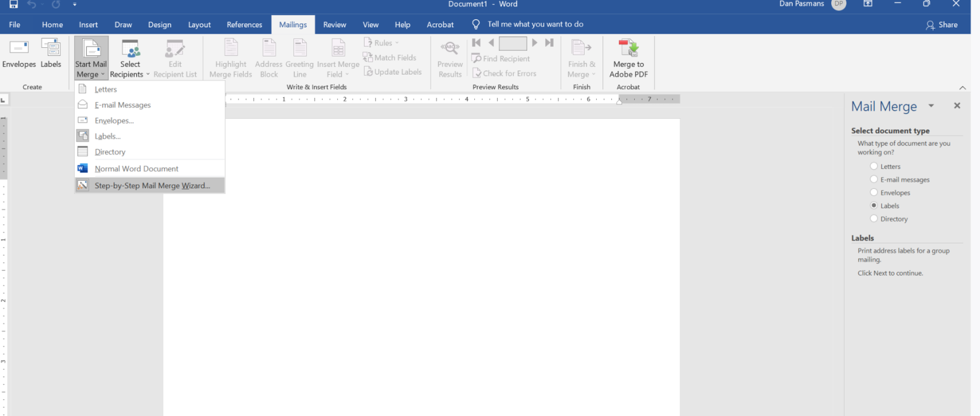Image resolution: width=980 pixels, height=416 pixels.
Task: Go to first record arrow
Action: coord(477,43)
